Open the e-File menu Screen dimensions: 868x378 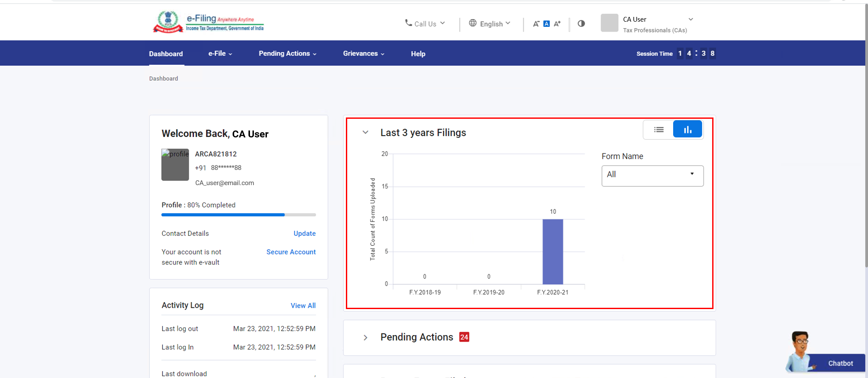[220, 54]
